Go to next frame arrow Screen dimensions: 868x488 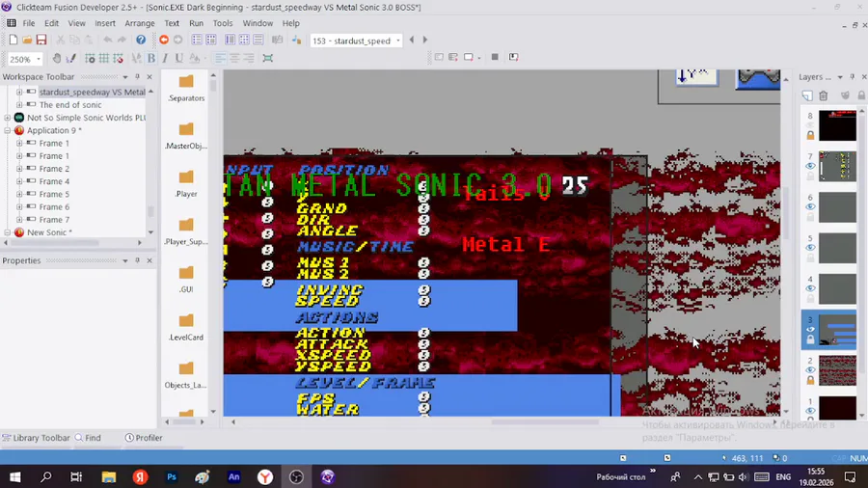(x=425, y=40)
